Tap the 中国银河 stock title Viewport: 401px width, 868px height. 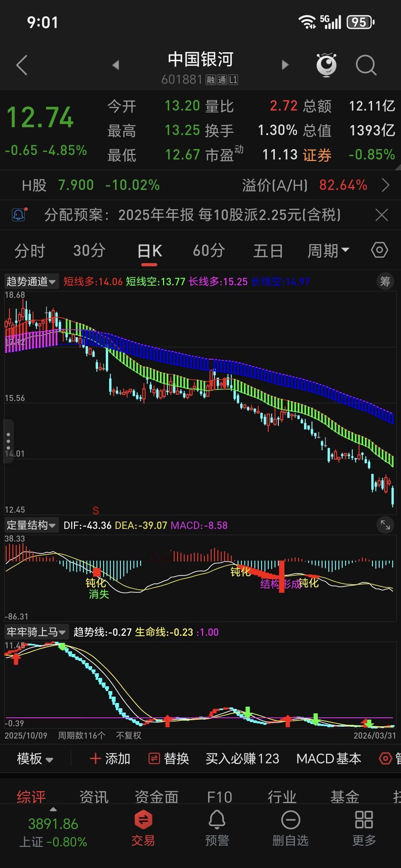click(200, 59)
